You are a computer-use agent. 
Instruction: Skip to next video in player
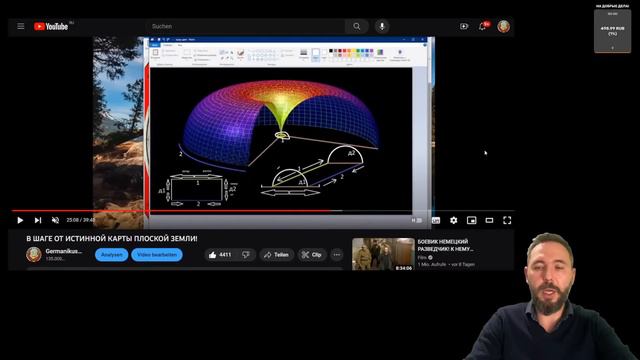tap(38, 220)
